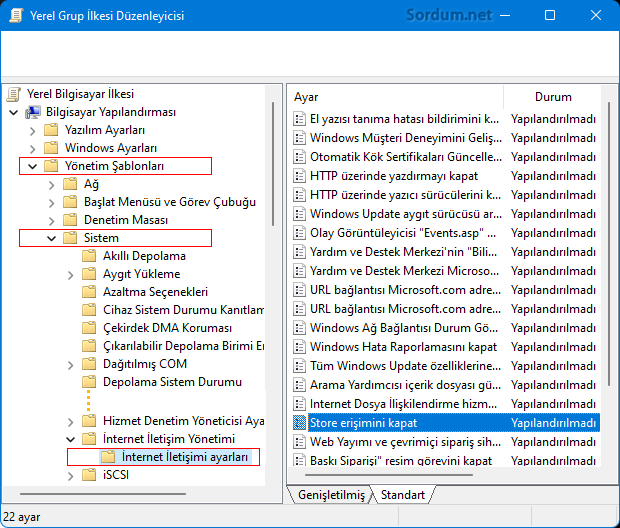The width and height of the screenshot is (620, 528).
Task: Select Yardım ve Destek Merkezi'nin Bili policy
Action: 446,252
